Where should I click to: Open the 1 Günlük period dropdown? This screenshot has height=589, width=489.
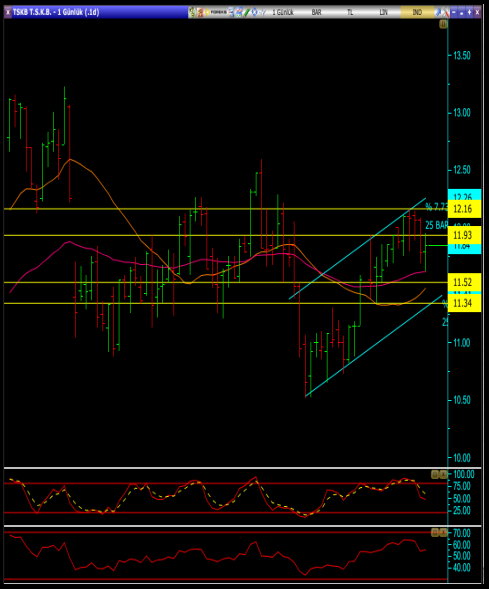(x=282, y=12)
